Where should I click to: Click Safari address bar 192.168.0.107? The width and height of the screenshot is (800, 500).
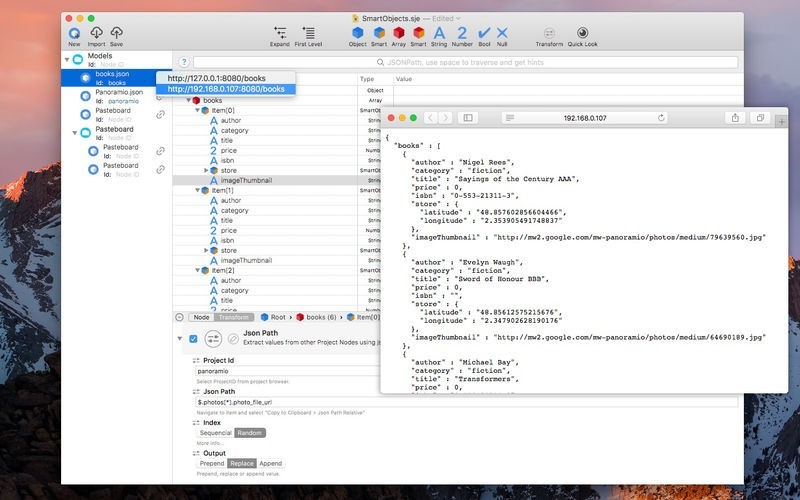coord(585,118)
